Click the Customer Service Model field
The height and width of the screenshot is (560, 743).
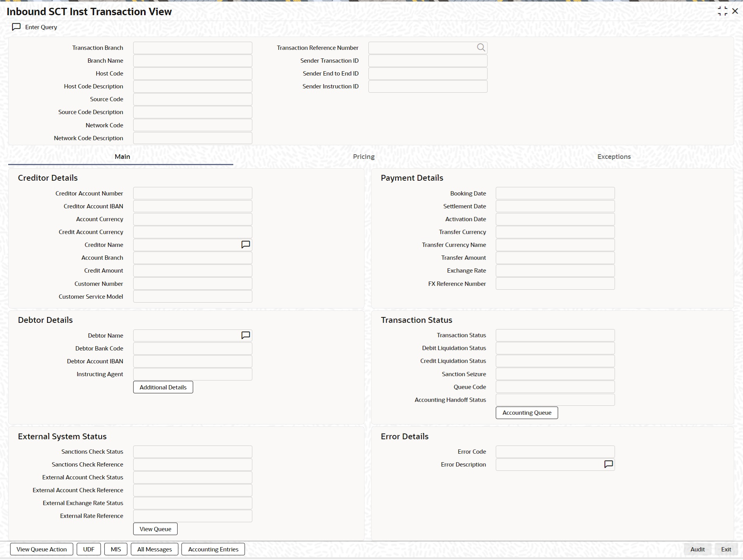coord(193,296)
